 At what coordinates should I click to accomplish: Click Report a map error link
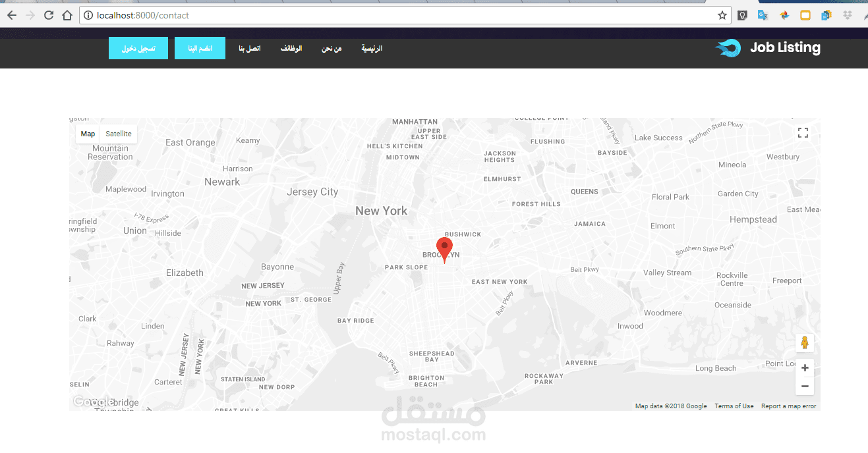tap(788, 406)
